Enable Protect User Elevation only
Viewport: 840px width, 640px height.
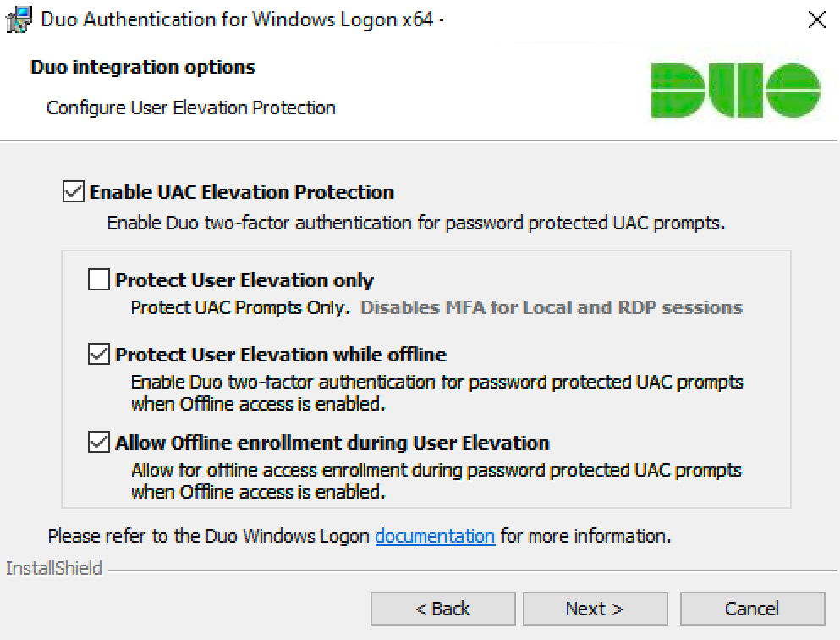99,279
